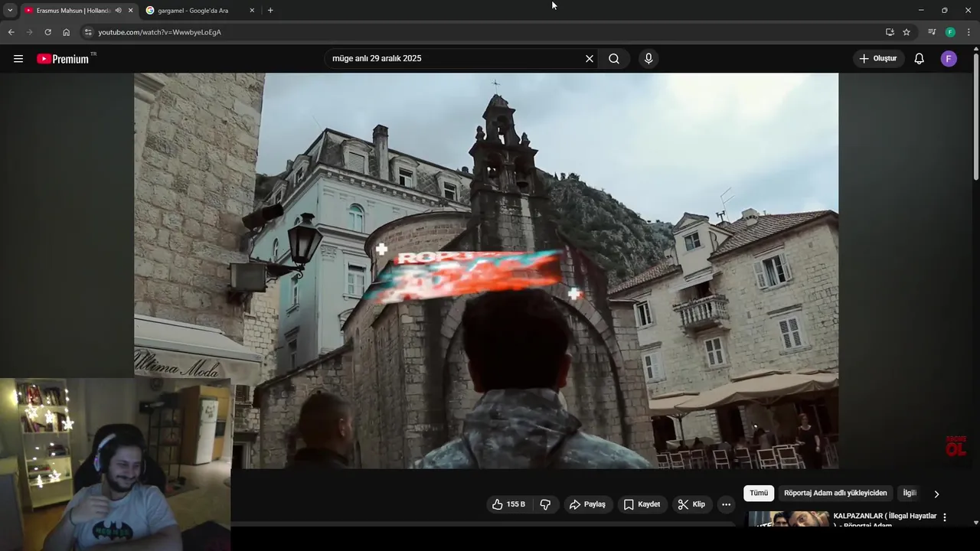The height and width of the screenshot is (551, 980).
Task: Select the İlgili filter chip
Action: point(910,494)
